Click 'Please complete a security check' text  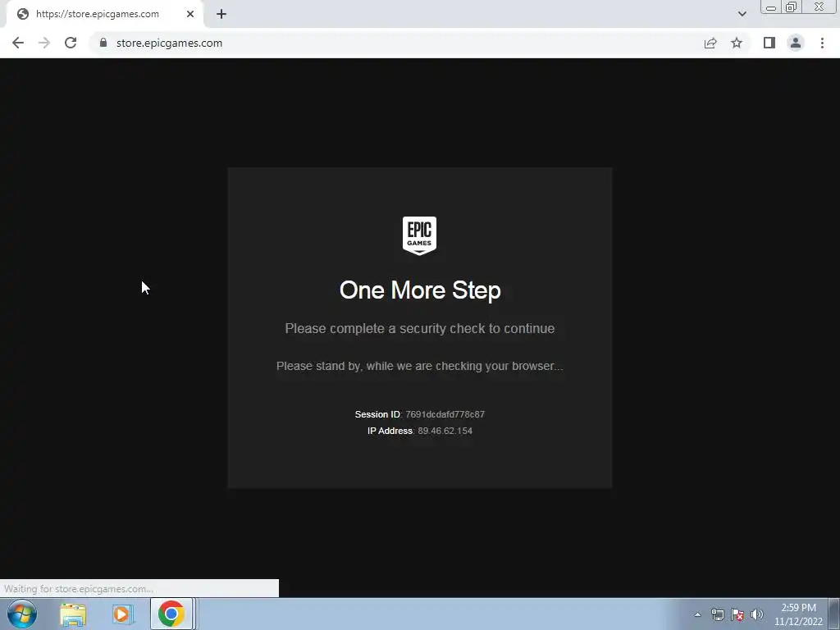(420, 328)
